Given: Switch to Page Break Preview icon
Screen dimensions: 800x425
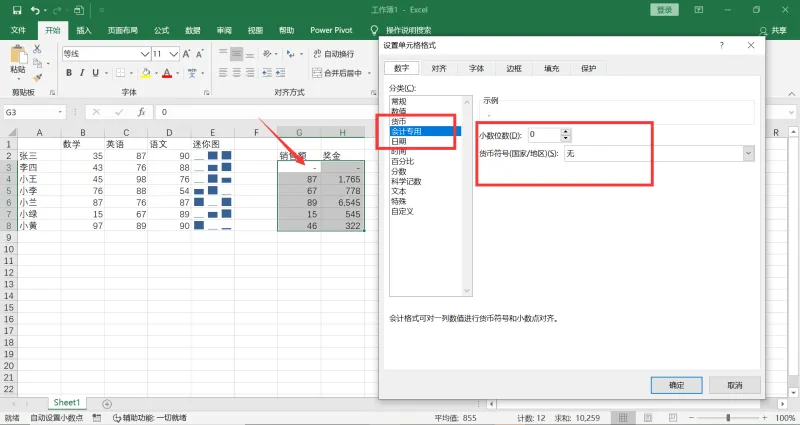Looking at the screenshot, I should click(x=673, y=418).
